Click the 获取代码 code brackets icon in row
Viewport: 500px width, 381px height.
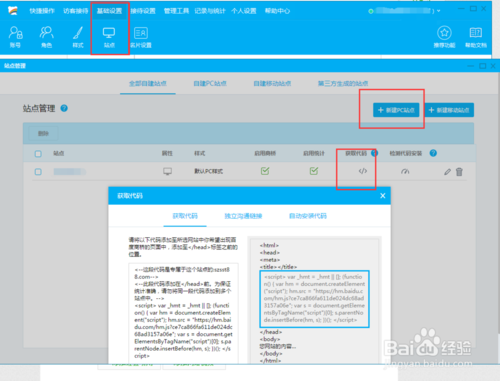point(363,171)
